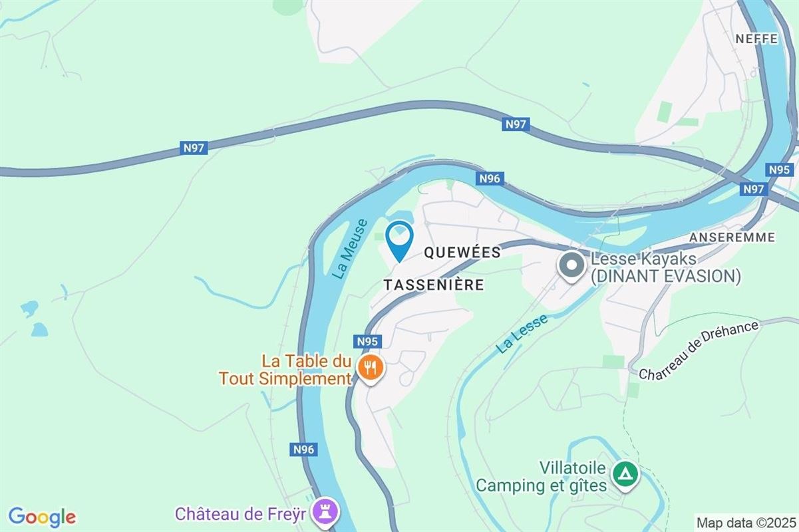Image resolution: width=799 pixels, height=532 pixels.
Task: Click the N95 road shield near Tassenière
Action: (x=367, y=341)
